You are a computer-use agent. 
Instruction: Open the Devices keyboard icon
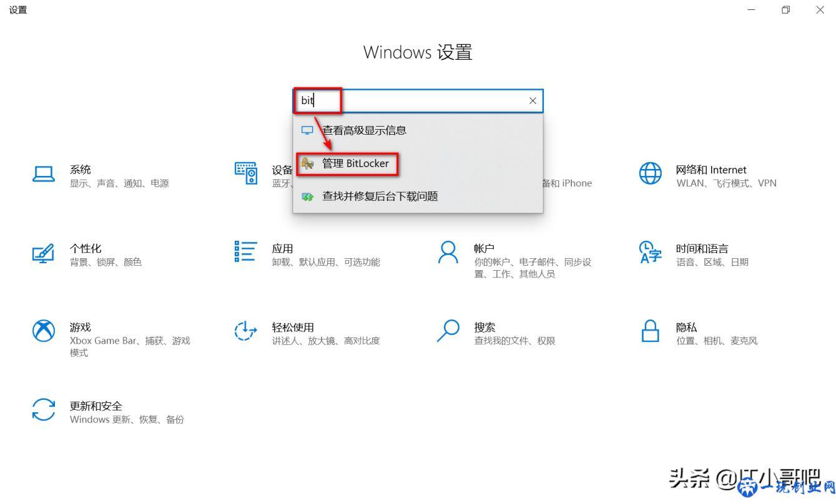tap(246, 173)
